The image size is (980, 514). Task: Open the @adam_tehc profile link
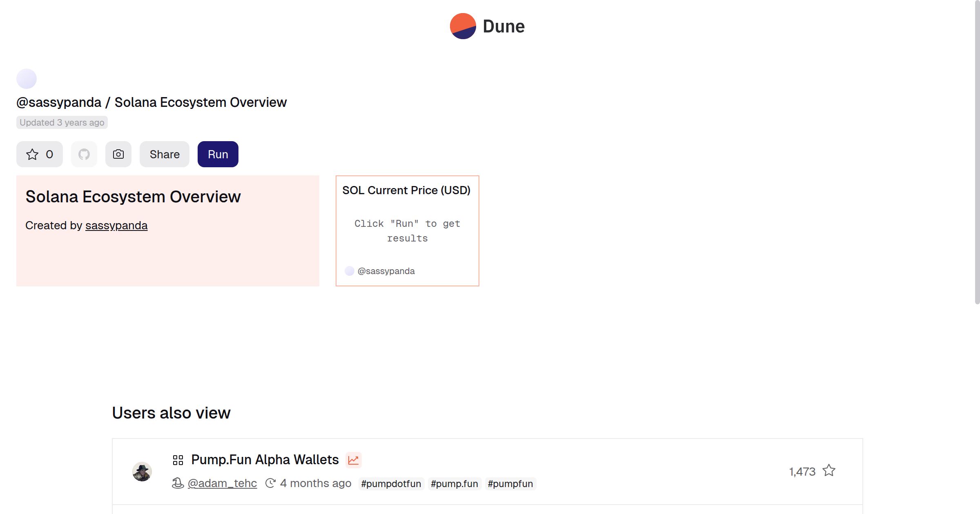(x=222, y=483)
